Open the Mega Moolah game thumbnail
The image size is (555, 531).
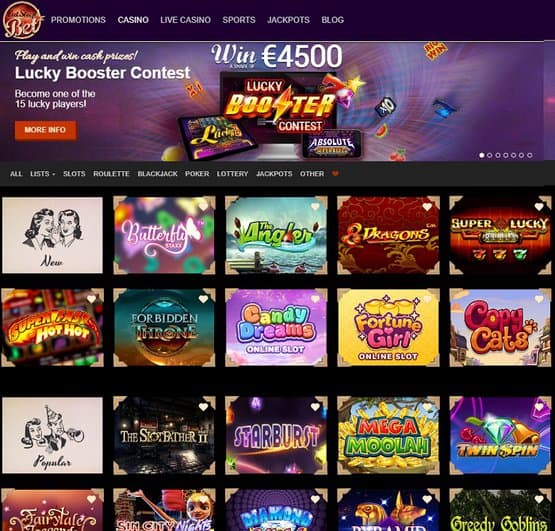[388, 435]
